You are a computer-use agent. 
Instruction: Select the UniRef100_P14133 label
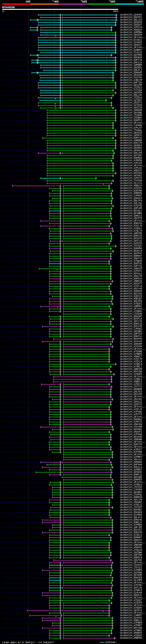point(131,53)
